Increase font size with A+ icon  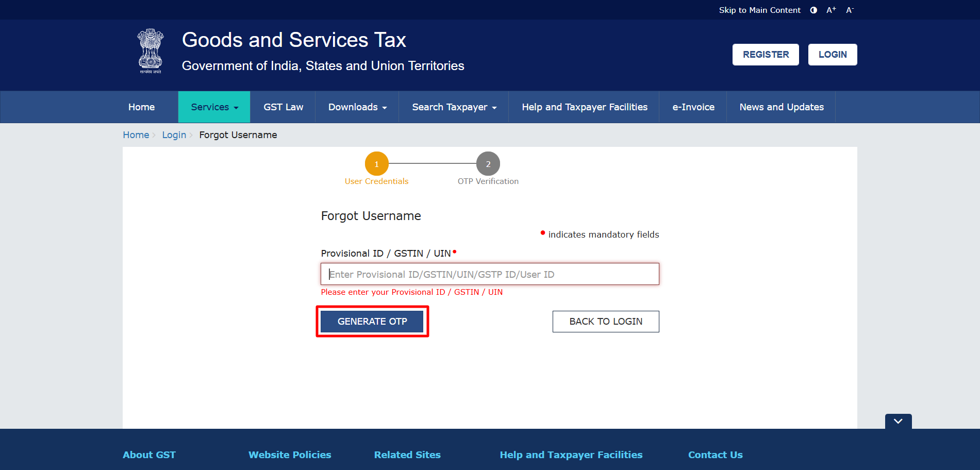pos(831,10)
